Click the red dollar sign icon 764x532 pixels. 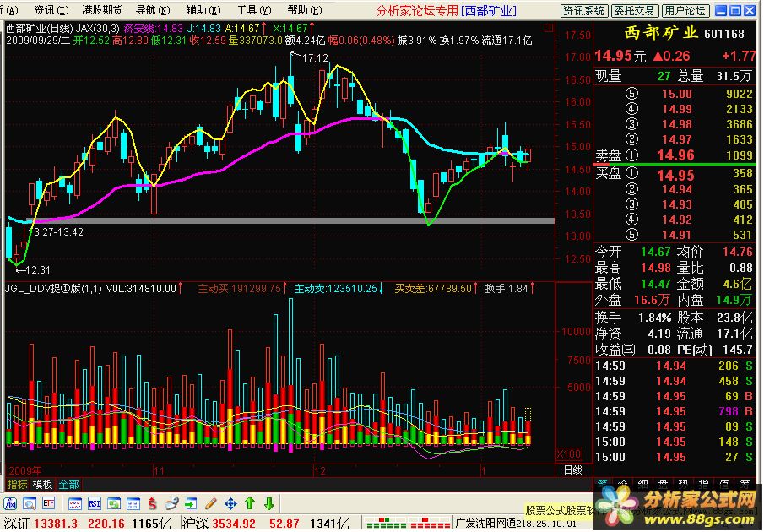tap(153, 503)
